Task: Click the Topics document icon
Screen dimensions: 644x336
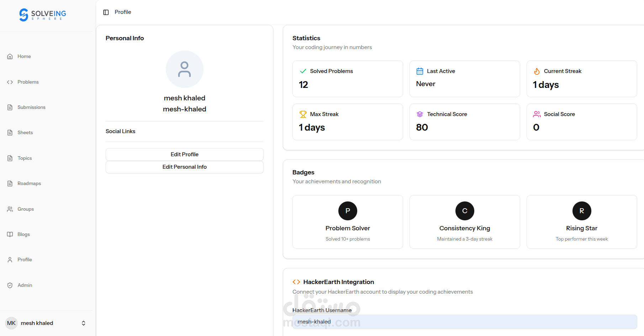Action: [10, 158]
